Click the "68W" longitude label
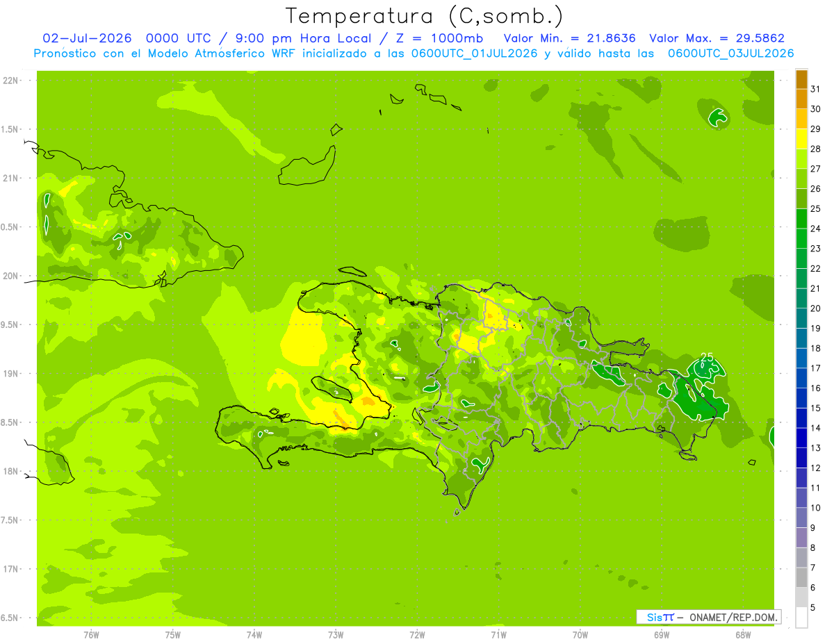The image size is (834, 644). pos(743,635)
